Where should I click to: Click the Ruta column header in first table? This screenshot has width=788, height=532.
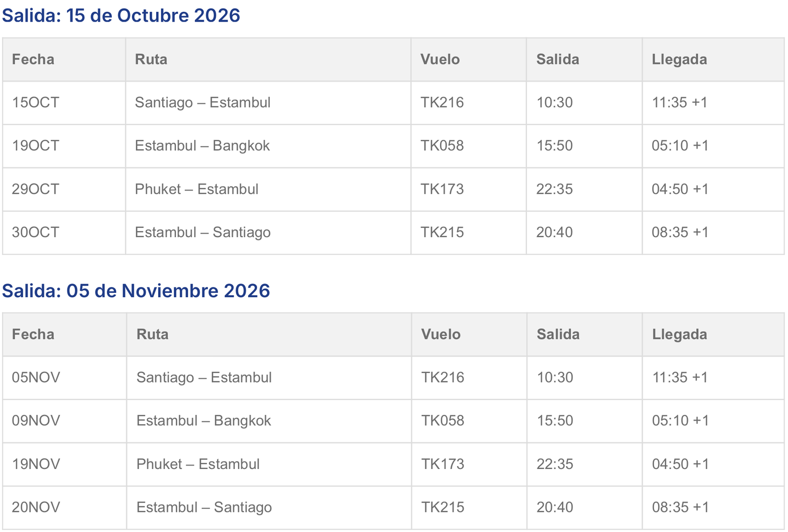point(151,60)
